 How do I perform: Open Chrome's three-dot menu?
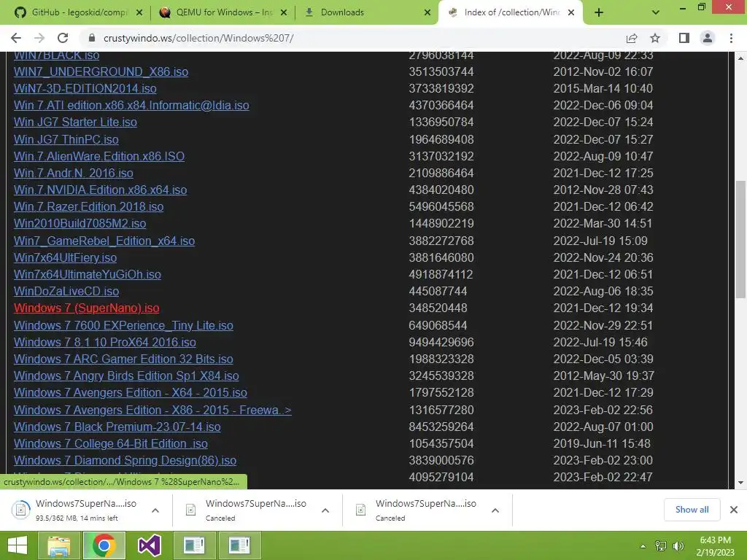pyautogui.click(x=731, y=38)
